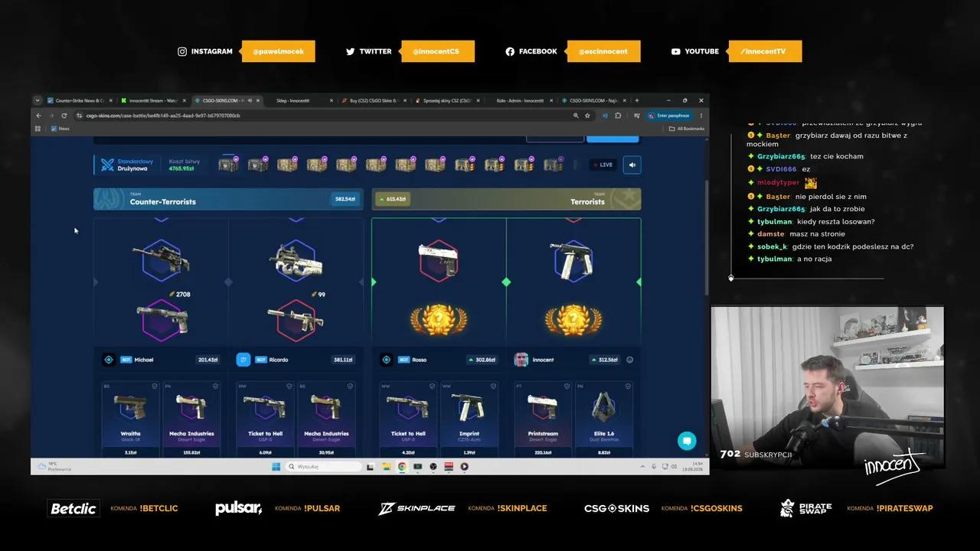Select the Sklep - Innocenttt tab
Screen dimensions: 980x551
pos(300,100)
